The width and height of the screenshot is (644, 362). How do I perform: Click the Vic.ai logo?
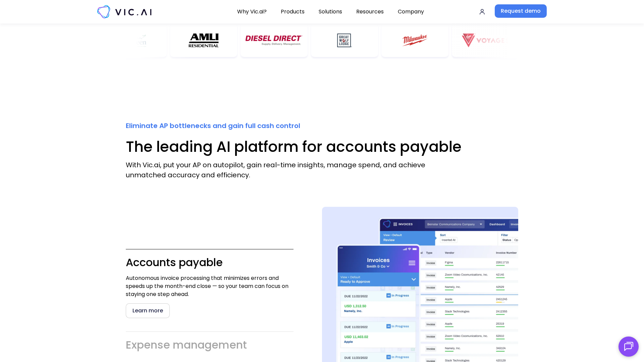tap(124, 12)
